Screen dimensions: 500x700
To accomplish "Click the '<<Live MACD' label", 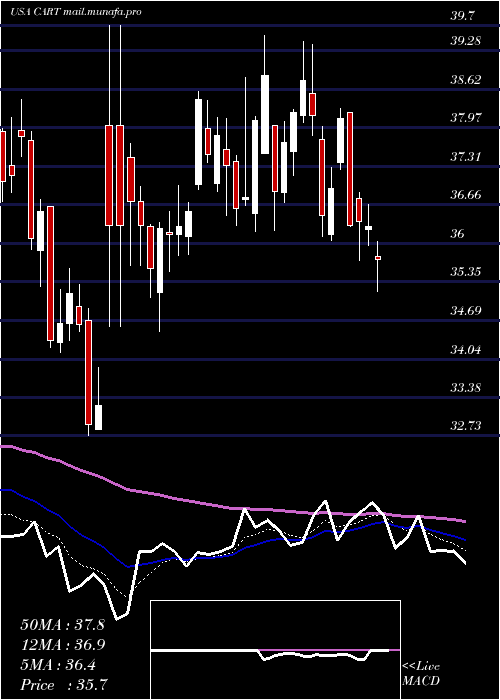I will coord(421,674).
